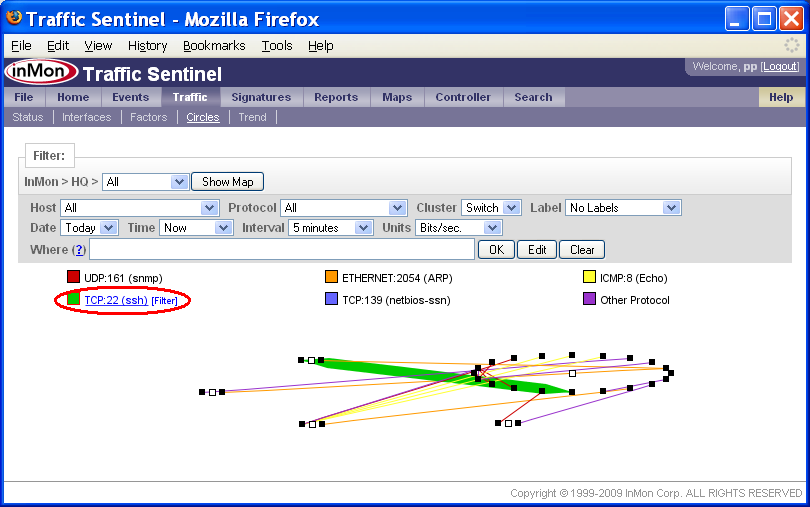Viewport: 810px width, 507px height.
Task: Click the red UDP:161 snmp swatch
Action: click(73, 276)
